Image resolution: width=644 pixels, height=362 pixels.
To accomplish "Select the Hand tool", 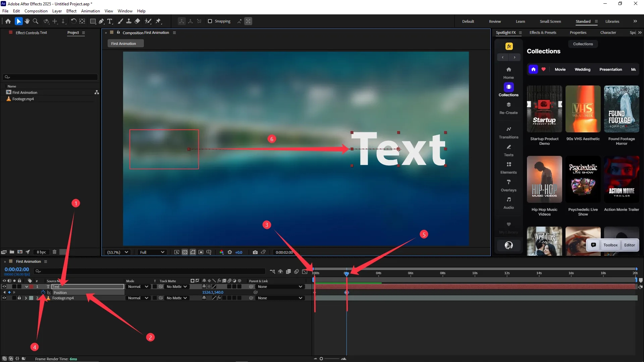I will point(27,21).
